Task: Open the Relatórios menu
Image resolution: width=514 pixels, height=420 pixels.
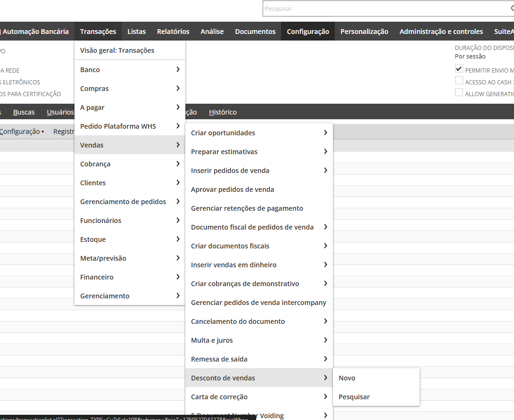Action: pyautogui.click(x=173, y=32)
